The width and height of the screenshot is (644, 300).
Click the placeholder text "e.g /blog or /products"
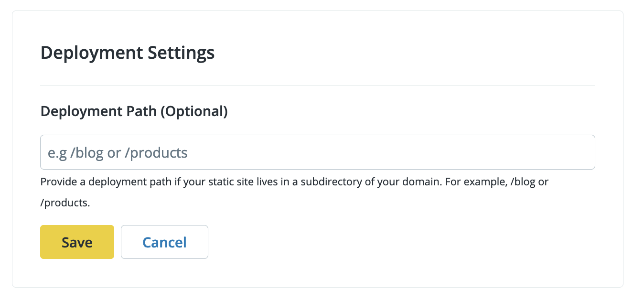(118, 153)
